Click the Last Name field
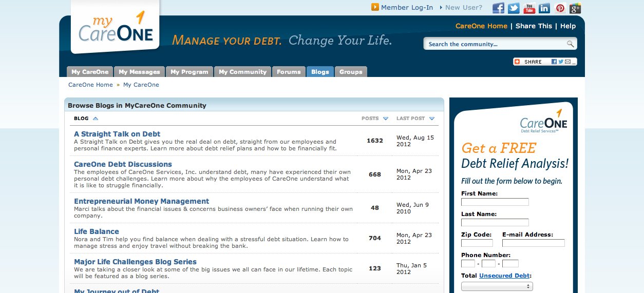Screen dimensions: 644x293 point(495,223)
